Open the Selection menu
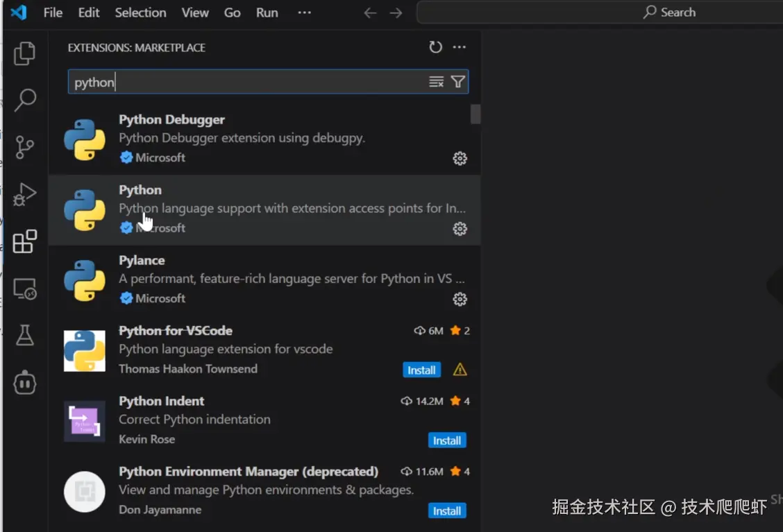 140,12
